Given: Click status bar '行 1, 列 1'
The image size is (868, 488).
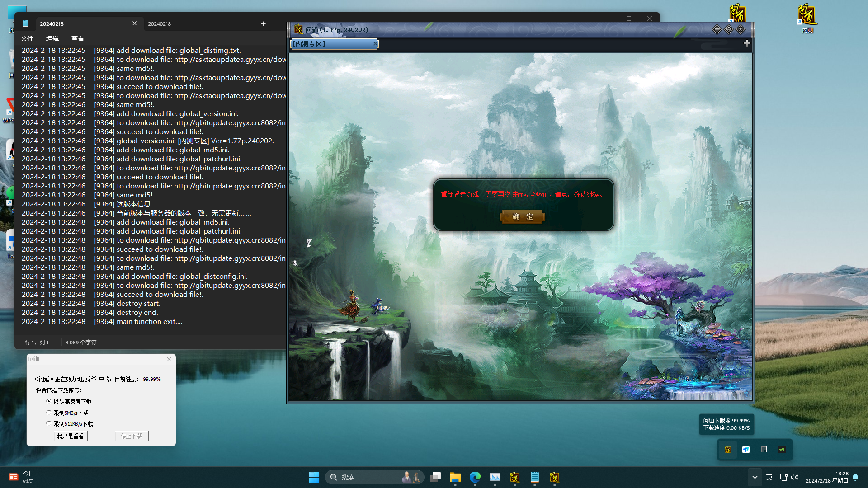Looking at the screenshot, I should pyautogui.click(x=37, y=343).
